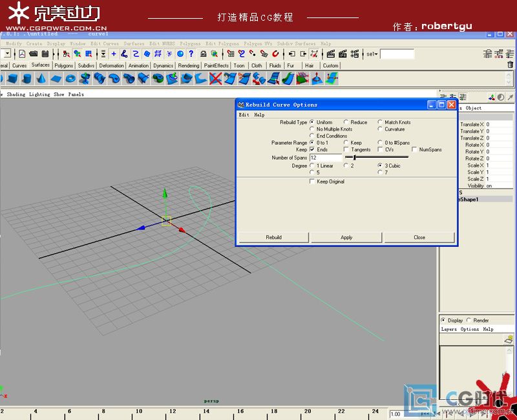This screenshot has width=517, height=420.
Task: Click the New Scene icon in the status line
Action: coord(22,54)
